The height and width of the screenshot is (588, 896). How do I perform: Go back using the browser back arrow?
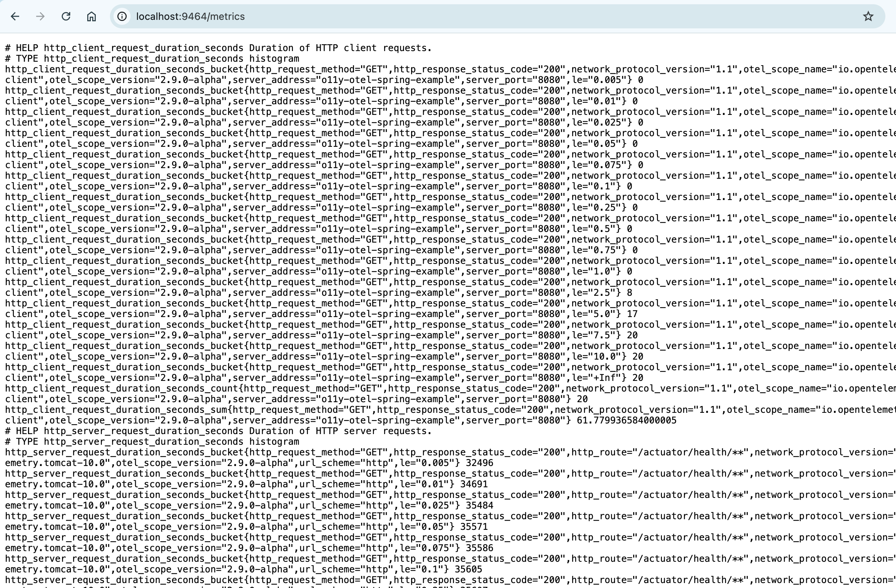[x=15, y=17]
